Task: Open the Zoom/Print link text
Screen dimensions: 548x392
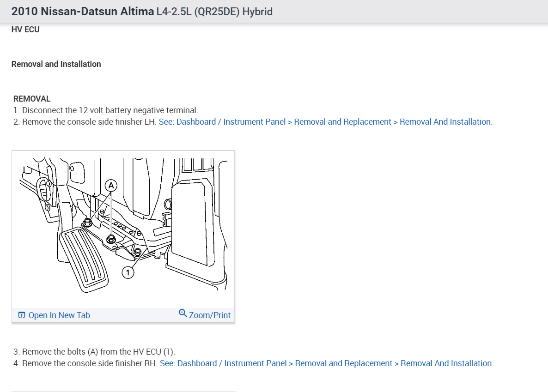Action: 210,315
